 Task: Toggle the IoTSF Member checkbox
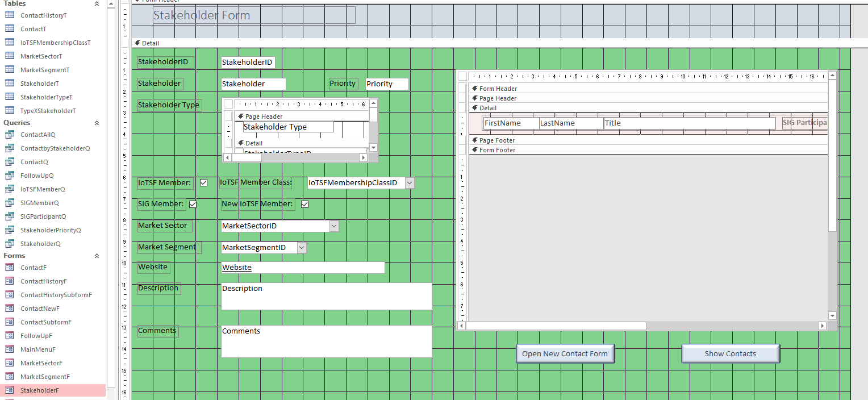tap(203, 183)
